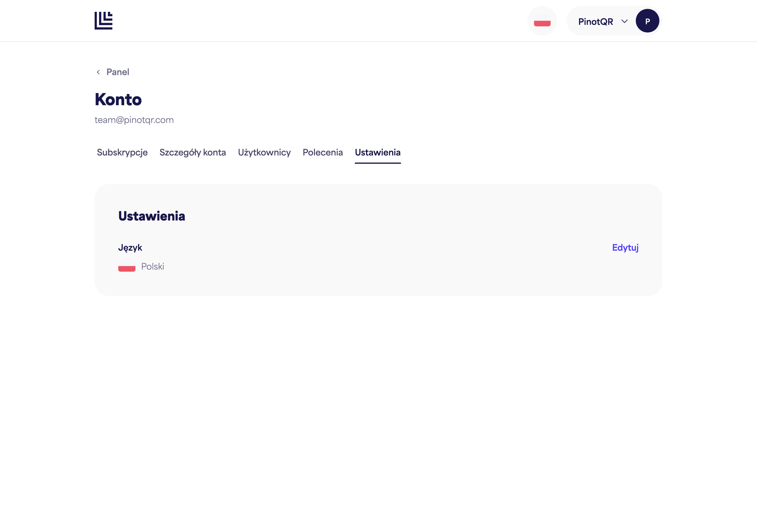Open the Szczegóły konta tab
Screen dimensions: 757x532
(193, 152)
